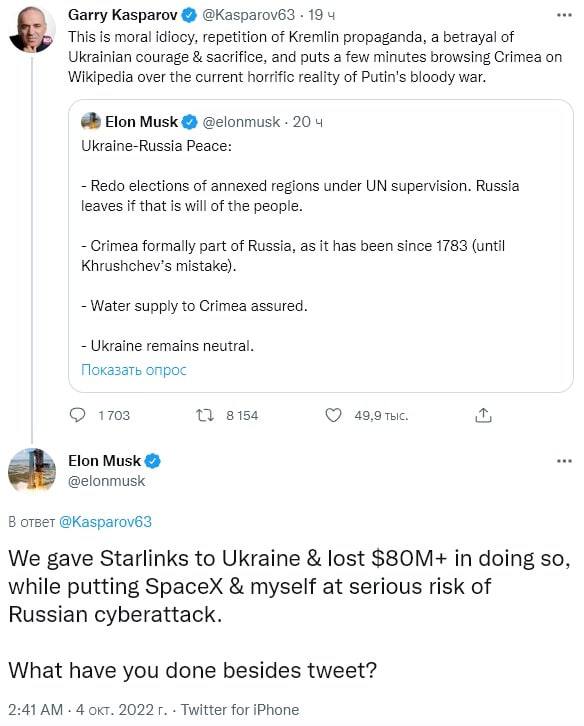Open the three-dot menu on Elon Musk's reply
584x726 pixels.
(x=564, y=461)
